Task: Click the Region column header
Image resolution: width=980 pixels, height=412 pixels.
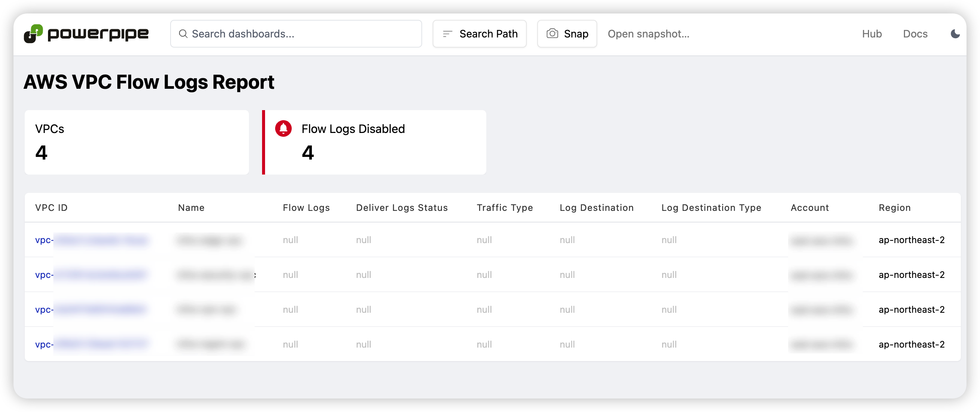Action: coord(895,207)
